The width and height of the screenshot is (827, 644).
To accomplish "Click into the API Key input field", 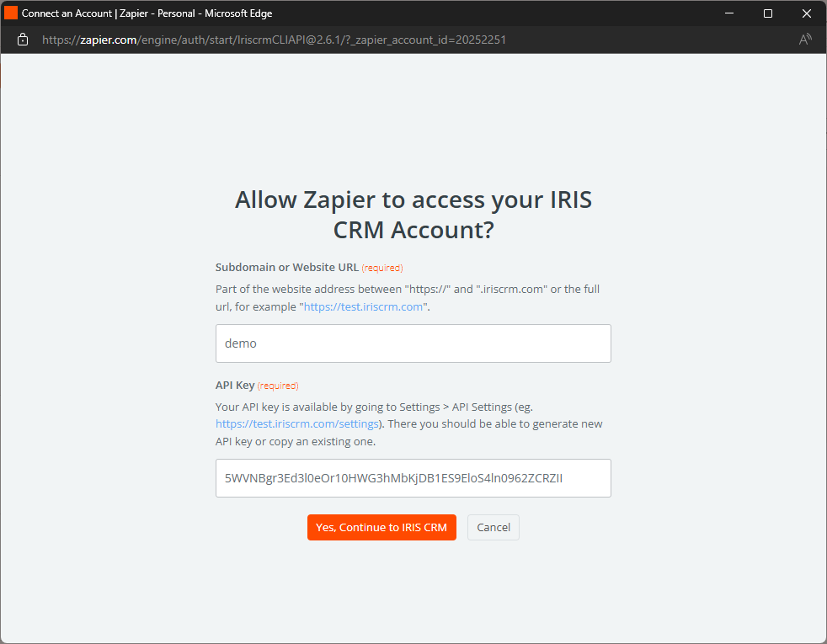I will pos(413,478).
